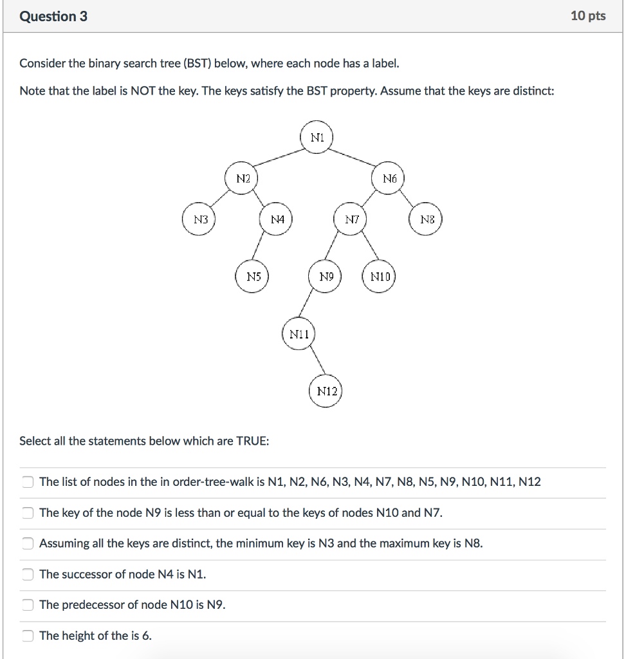Check the minimum key N3 maximum N8 statement
Screen dimensions: 644x659
pyautogui.click(x=27, y=543)
